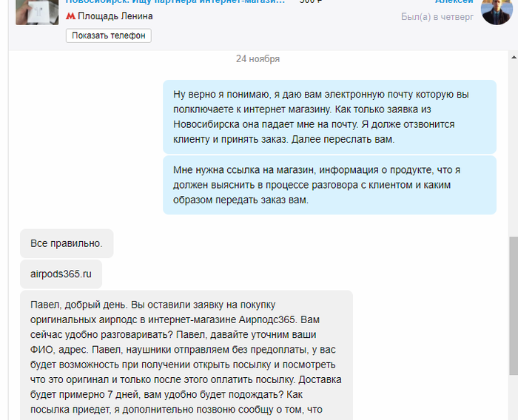Viewport: 518px width, 420px height.
Task: Click the Площадь Ленина station label
Action: (115, 16)
